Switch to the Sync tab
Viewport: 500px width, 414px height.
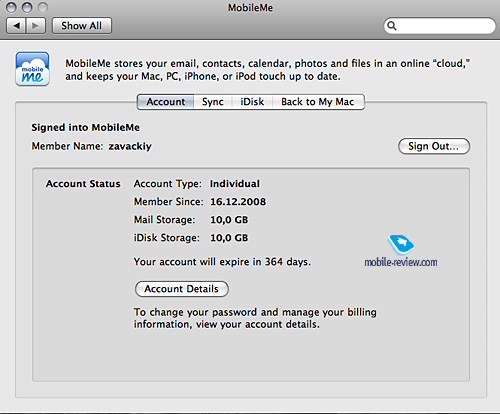pyautogui.click(x=213, y=102)
